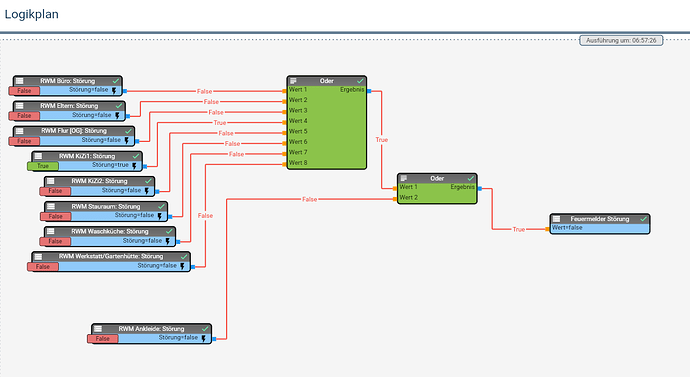Screen dimensions: 690x377
Task: Click the green True badge on RWM KiZi1 node
Action: [x=43, y=166]
